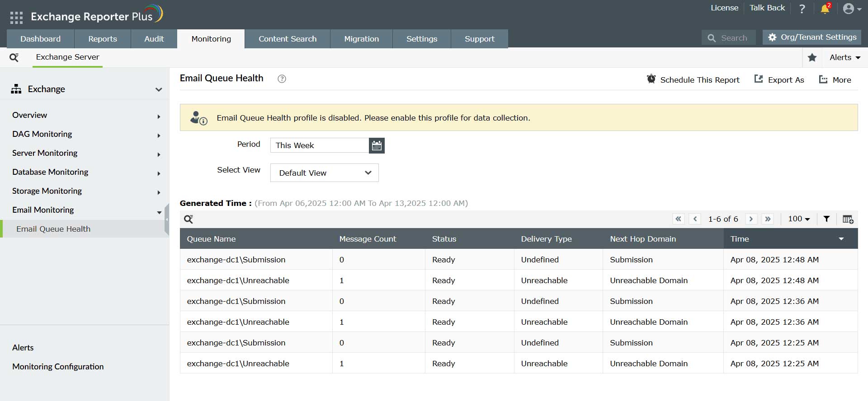The width and height of the screenshot is (868, 401).
Task: Select the Exchange Server sub-tab
Action: (67, 57)
